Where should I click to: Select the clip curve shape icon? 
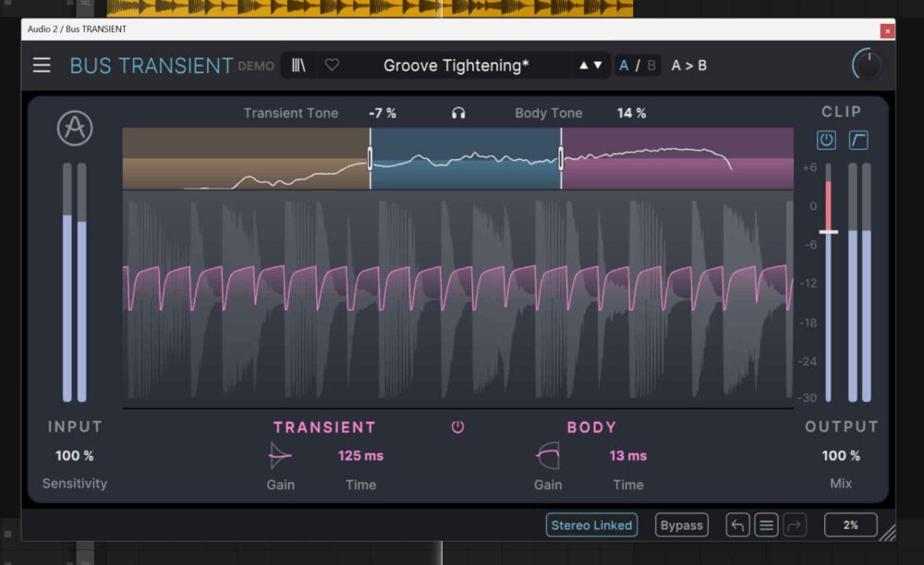point(858,141)
